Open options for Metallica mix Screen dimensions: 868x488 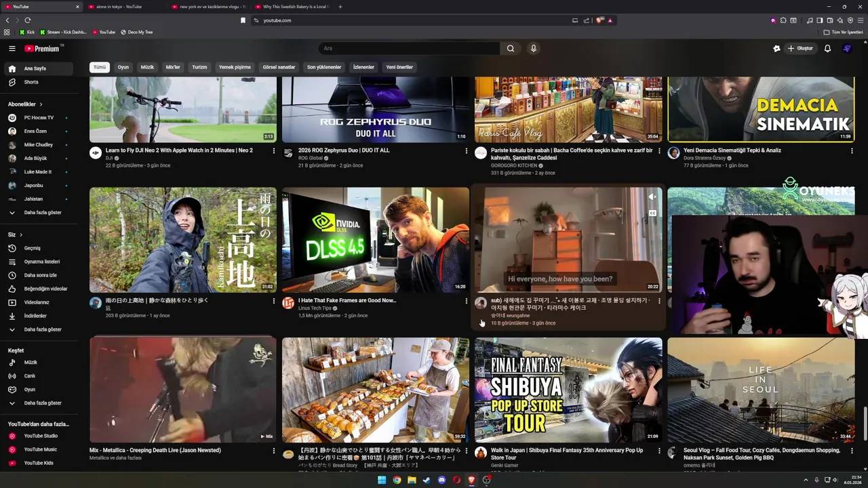pos(274,451)
